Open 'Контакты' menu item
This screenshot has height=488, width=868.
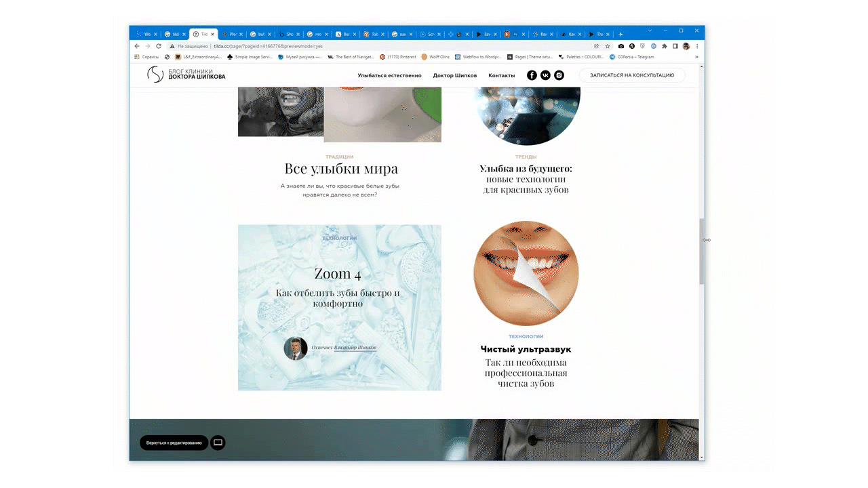502,75
